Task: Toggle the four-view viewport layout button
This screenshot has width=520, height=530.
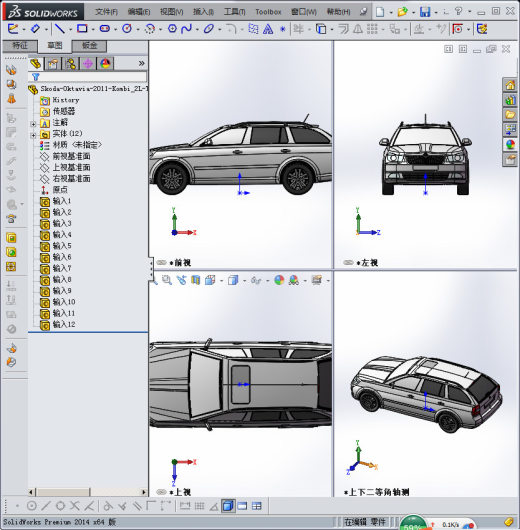Action: (x=257, y=506)
